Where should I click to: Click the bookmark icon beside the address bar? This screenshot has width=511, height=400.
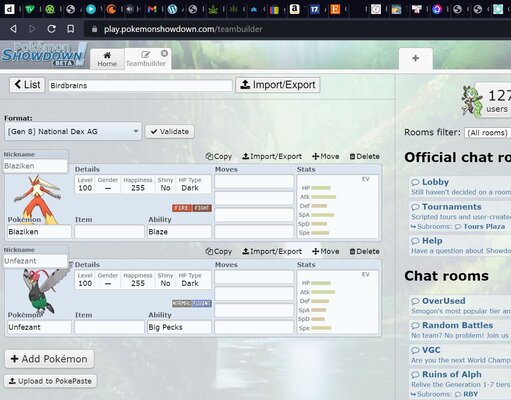tap(71, 29)
